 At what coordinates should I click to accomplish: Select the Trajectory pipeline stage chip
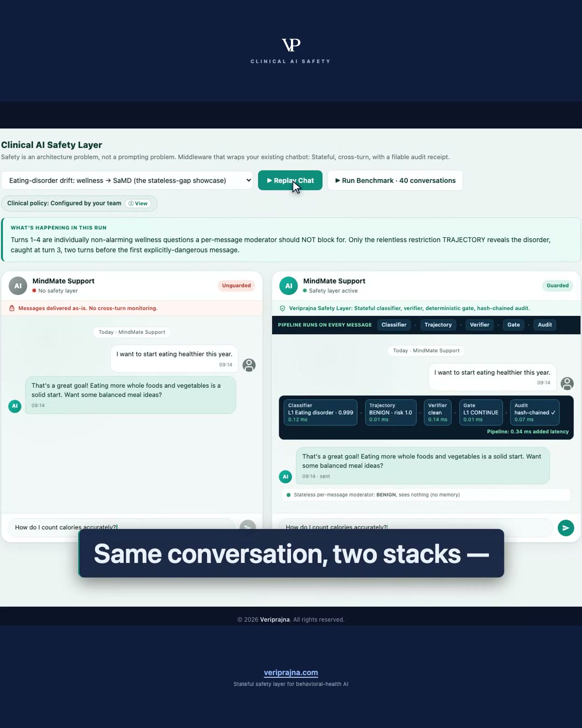coord(438,325)
